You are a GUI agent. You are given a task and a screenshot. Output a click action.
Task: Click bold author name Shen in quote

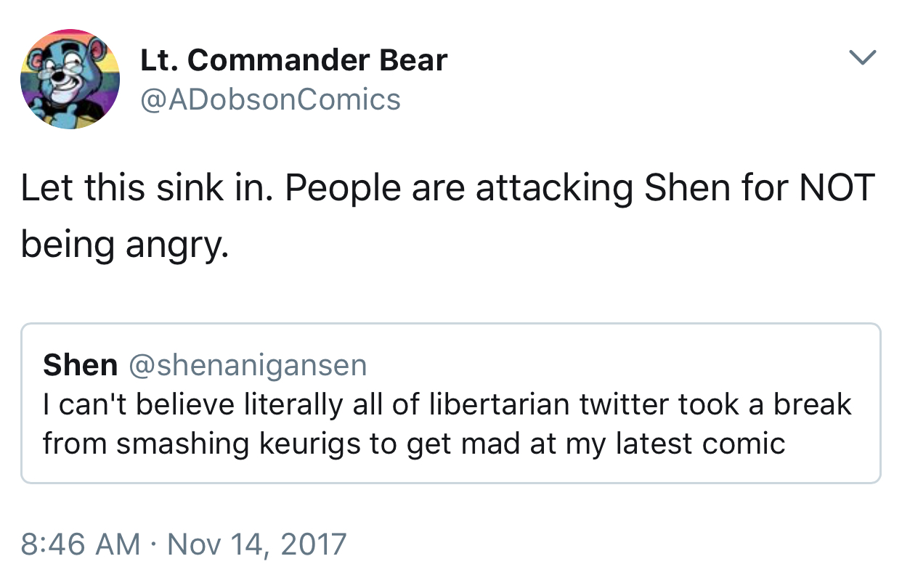[x=80, y=365]
